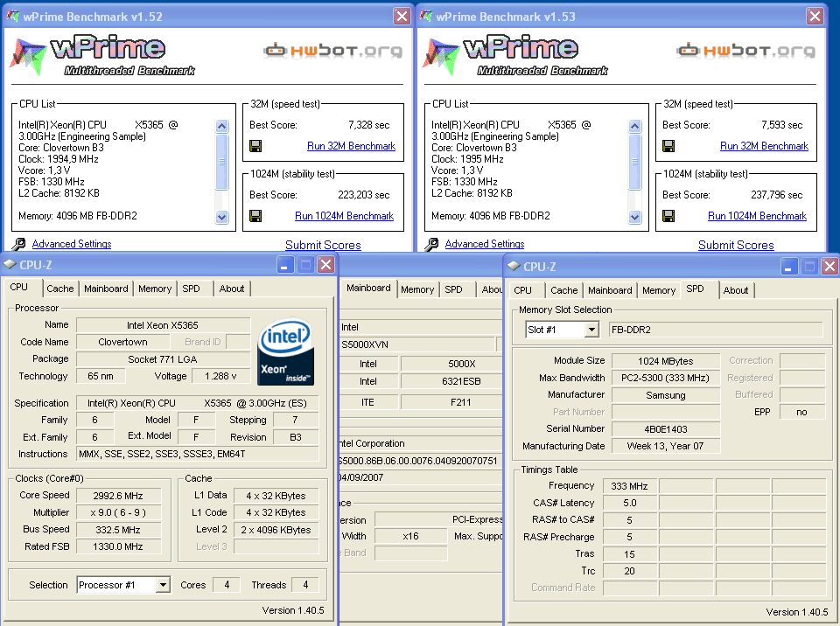
Task: Click the Manufacturer Samsung field
Action: [x=665, y=395]
